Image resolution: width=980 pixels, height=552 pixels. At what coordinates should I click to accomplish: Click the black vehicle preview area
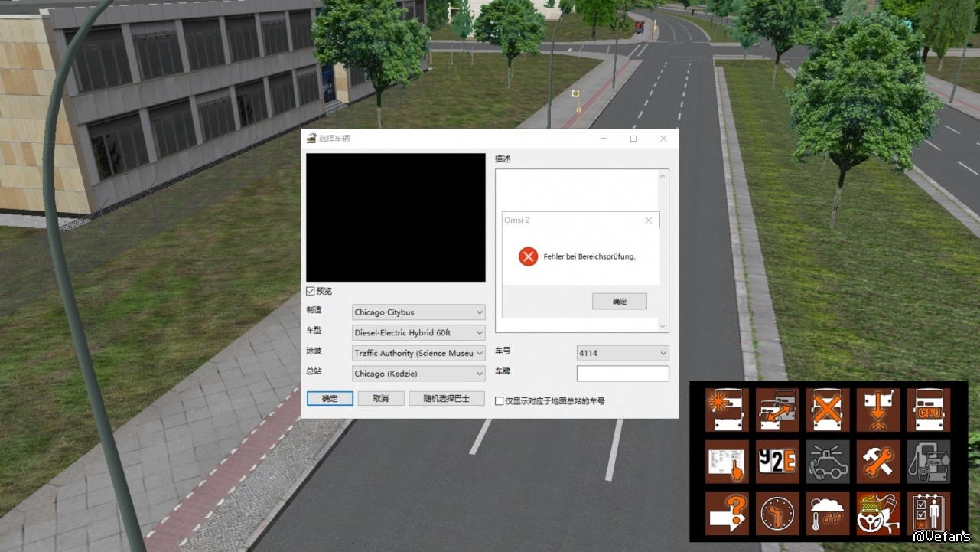click(x=396, y=217)
